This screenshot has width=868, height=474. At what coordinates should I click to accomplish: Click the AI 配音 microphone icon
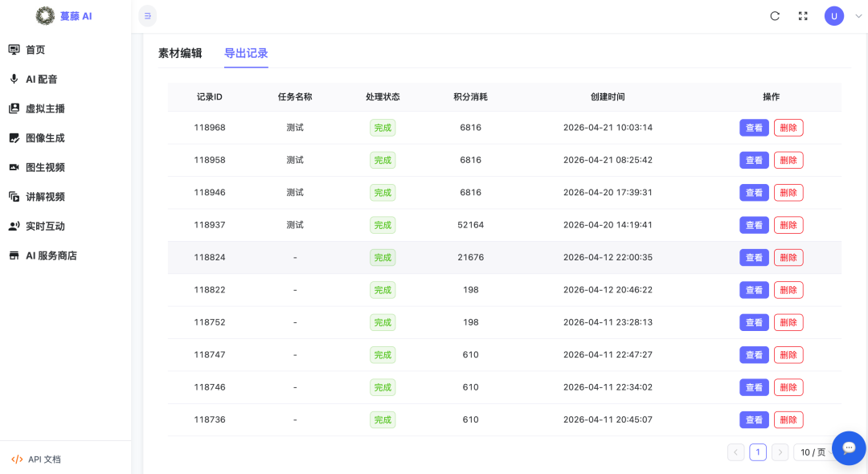tap(14, 79)
